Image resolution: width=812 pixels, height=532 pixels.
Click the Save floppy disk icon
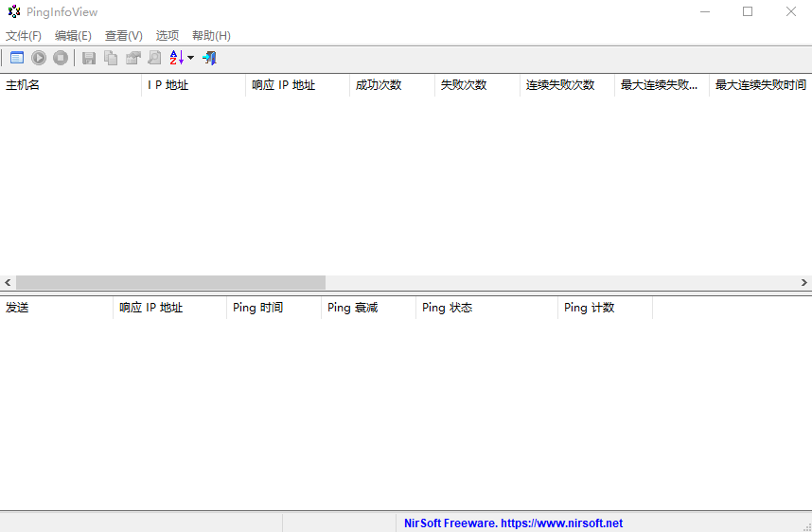click(x=89, y=58)
